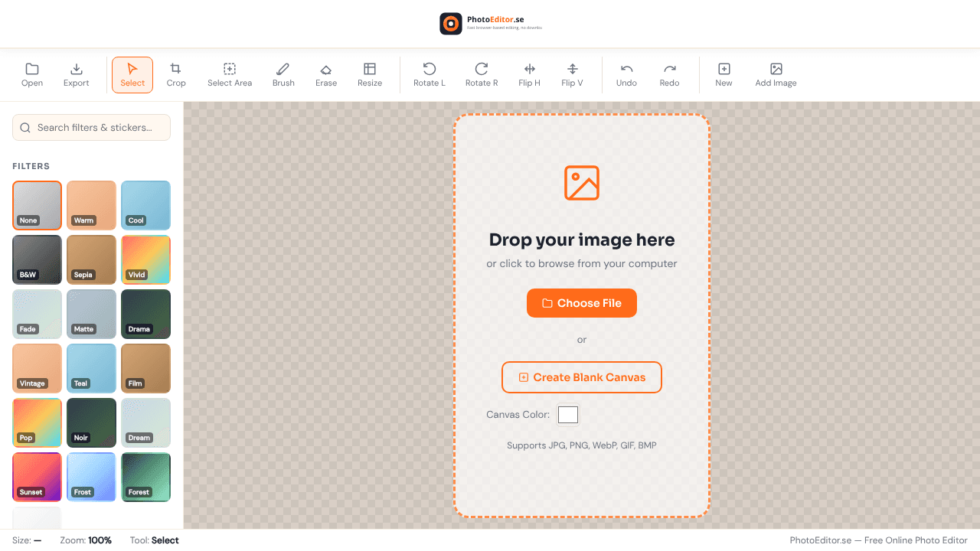Rotate the image right
Viewport: 980px width, 551px height.
click(482, 75)
